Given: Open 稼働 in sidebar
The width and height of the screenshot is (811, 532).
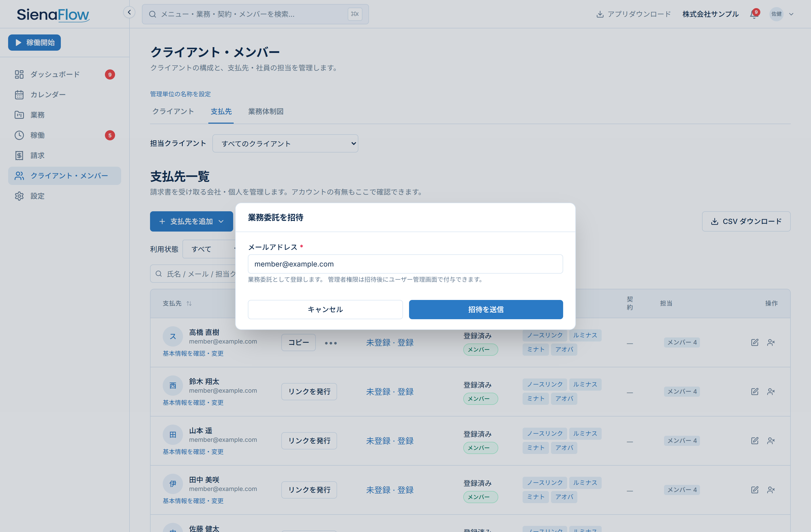Looking at the screenshot, I should click(64, 135).
